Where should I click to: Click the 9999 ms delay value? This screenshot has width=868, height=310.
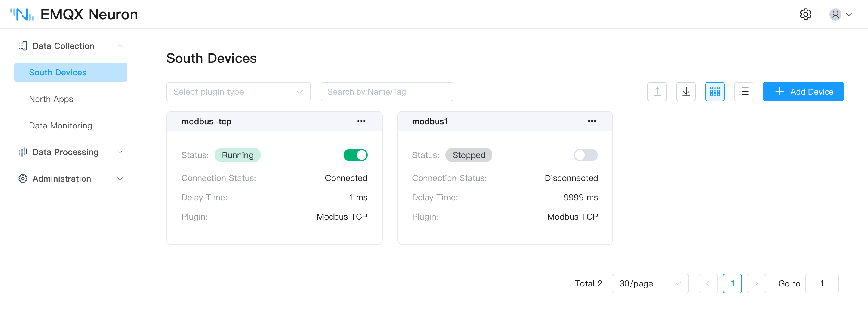(x=580, y=197)
